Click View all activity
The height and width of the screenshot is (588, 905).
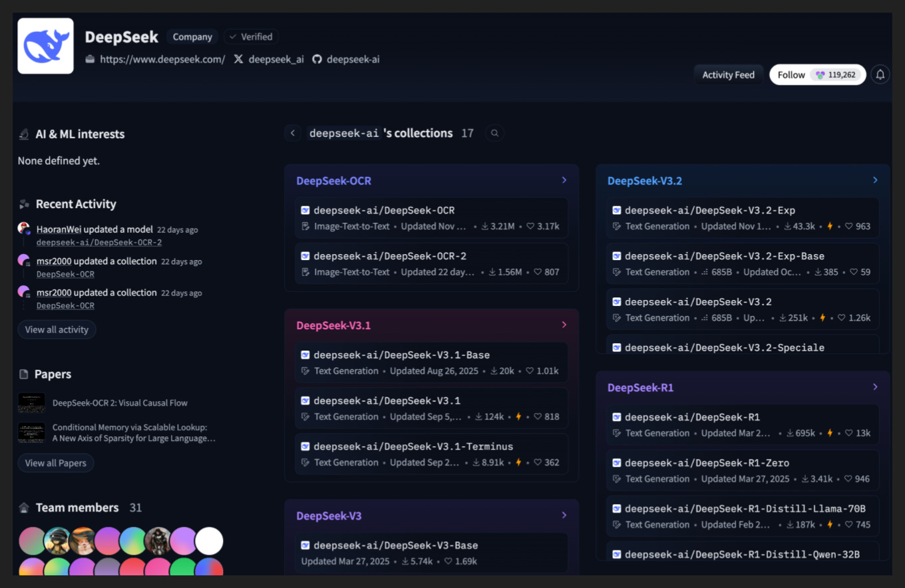pos(57,329)
